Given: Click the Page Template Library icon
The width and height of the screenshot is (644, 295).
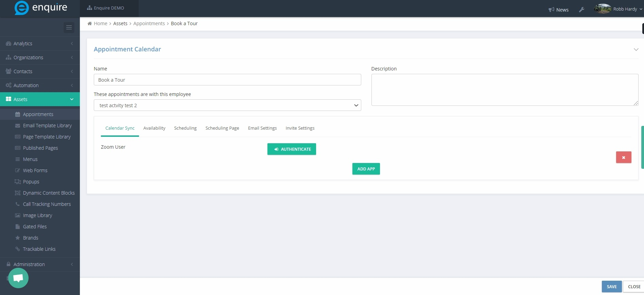Looking at the screenshot, I should pyautogui.click(x=18, y=137).
